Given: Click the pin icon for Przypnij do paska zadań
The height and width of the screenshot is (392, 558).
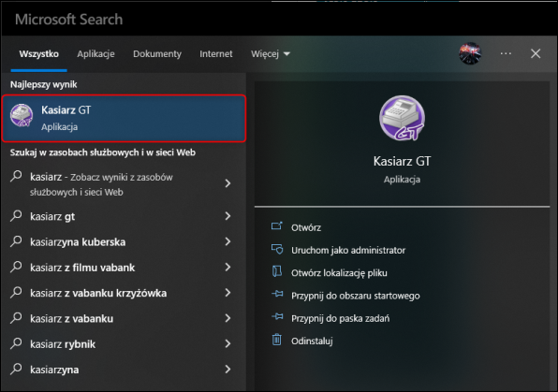Looking at the screenshot, I should pyautogui.click(x=277, y=316).
